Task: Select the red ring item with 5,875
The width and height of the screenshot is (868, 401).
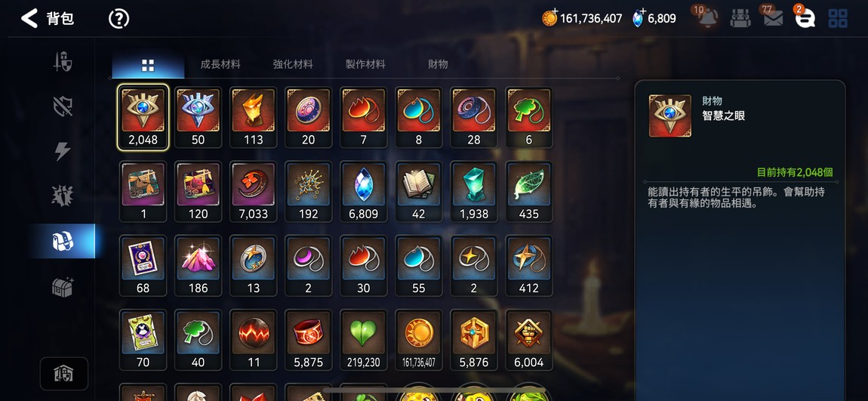Action: [x=309, y=340]
